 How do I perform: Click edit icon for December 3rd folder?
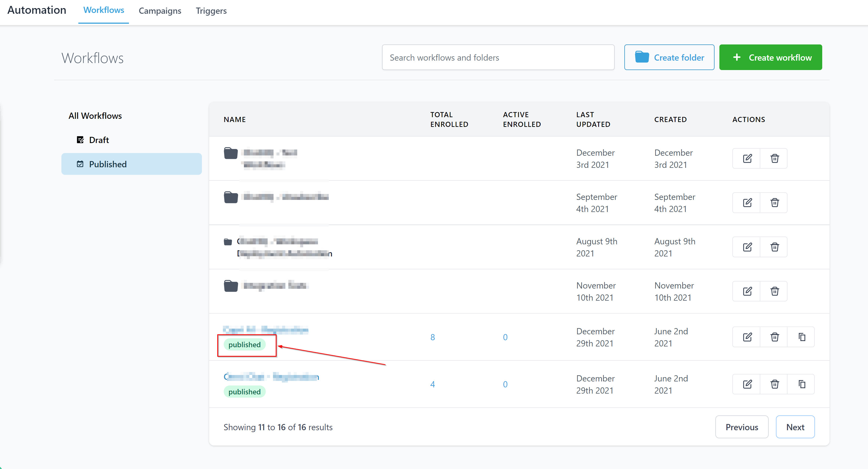pyautogui.click(x=747, y=158)
